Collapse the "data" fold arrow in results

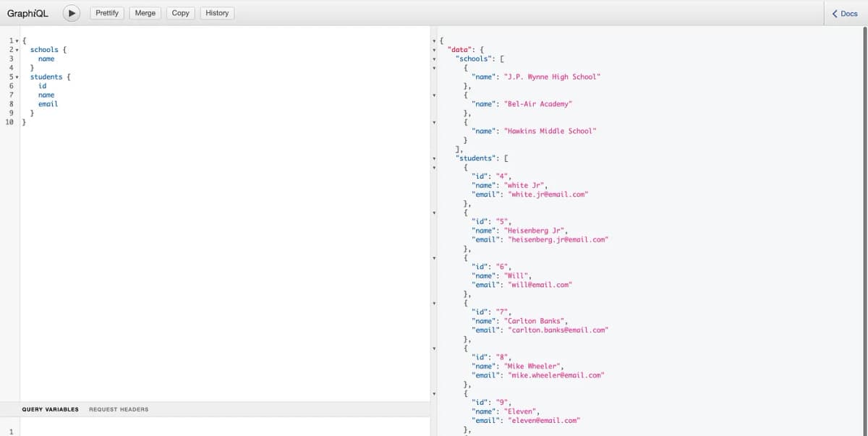[434, 50]
